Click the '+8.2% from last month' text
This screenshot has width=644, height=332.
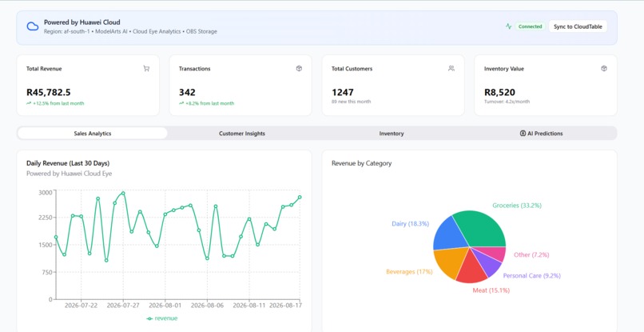[210, 104]
